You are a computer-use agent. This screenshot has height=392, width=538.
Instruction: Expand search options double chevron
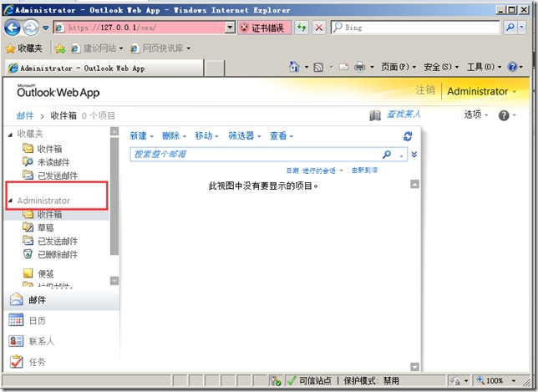[414, 155]
